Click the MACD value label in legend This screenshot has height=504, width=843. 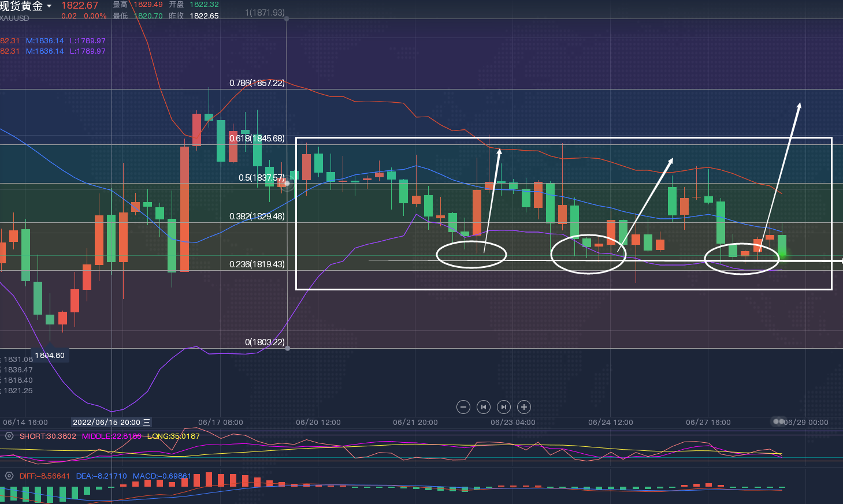[x=162, y=476]
